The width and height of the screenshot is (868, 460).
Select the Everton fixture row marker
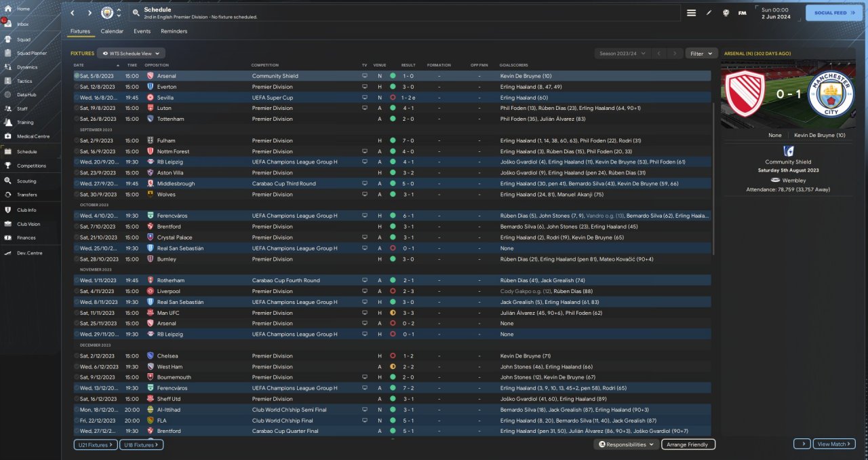click(x=77, y=87)
